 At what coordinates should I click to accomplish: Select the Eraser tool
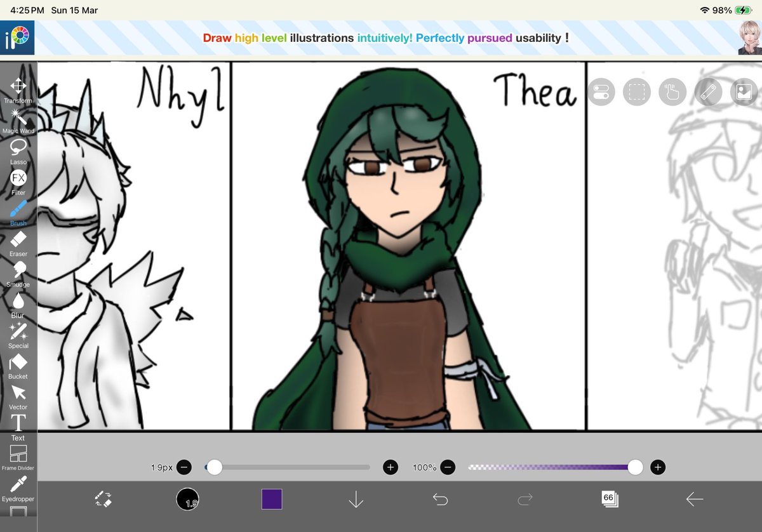(18, 244)
